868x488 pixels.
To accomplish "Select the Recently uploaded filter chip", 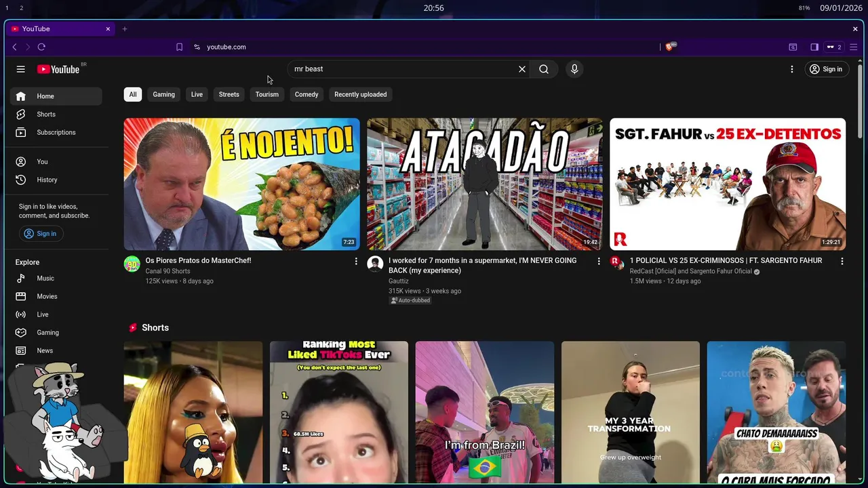I will (361, 94).
